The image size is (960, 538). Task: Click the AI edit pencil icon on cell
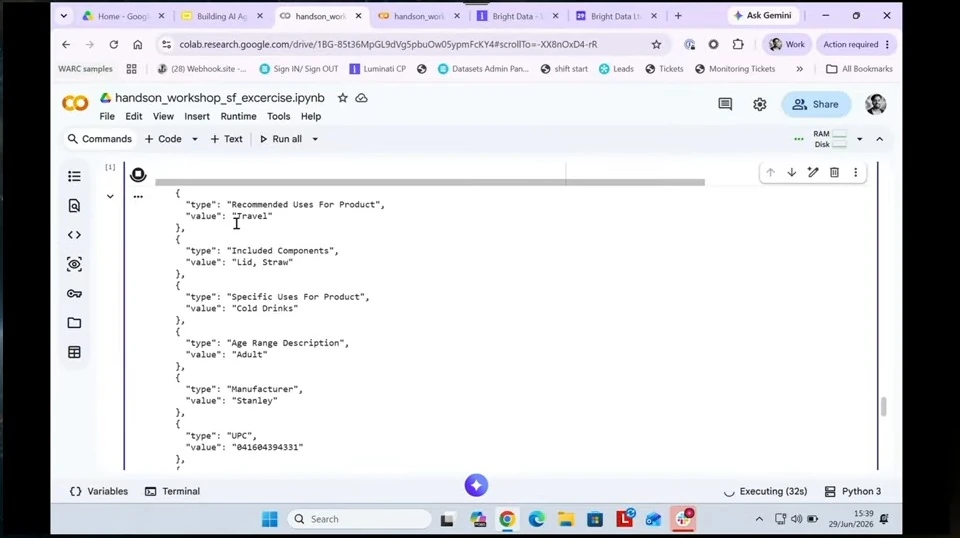(x=813, y=173)
